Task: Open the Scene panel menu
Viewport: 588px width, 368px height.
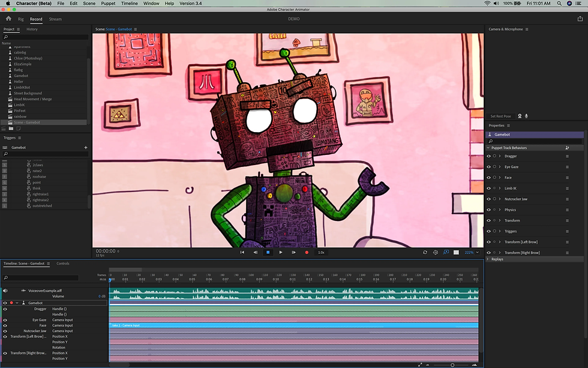Action: [136, 29]
